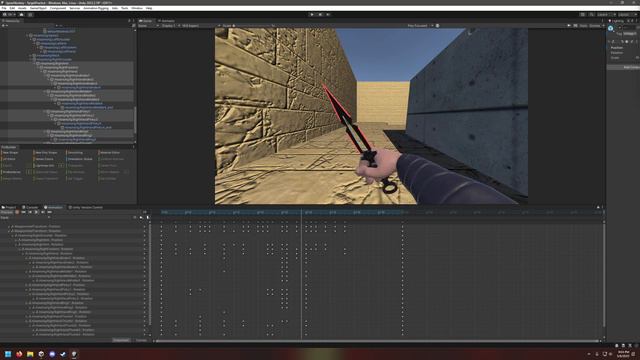Click the Step frame button in the toolbar
This screenshot has height=360, width=640.
point(328,15)
